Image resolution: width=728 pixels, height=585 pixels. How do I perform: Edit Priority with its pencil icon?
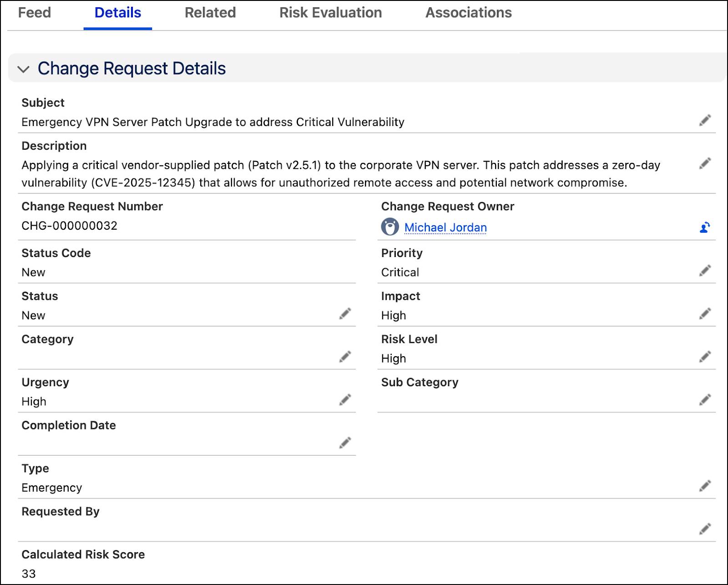705,271
